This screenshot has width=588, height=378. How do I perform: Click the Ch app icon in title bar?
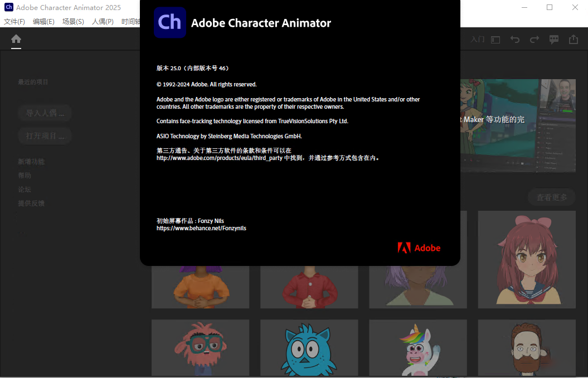point(8,7)
